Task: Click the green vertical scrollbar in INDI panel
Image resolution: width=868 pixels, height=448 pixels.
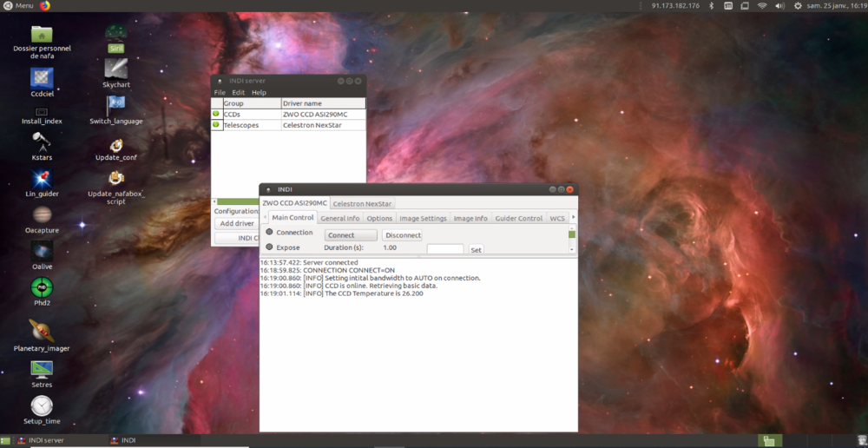Action: (x=572, y=234)
